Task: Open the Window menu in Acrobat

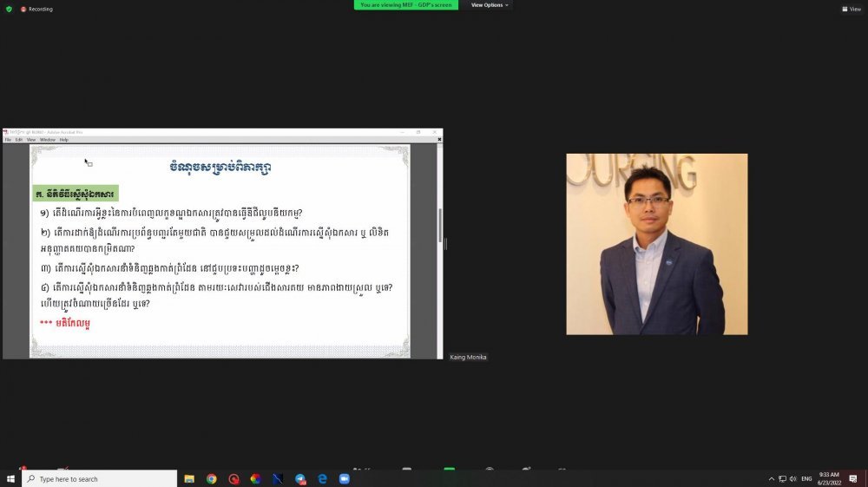Action: point(47,140)
